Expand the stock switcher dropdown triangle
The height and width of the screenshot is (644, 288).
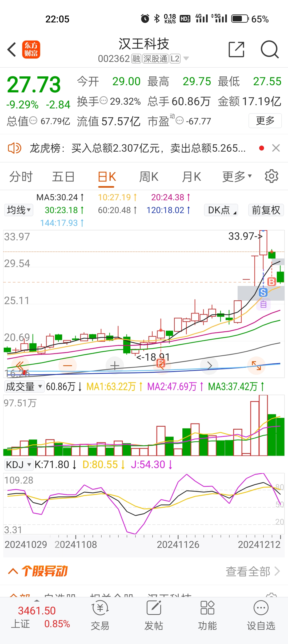tap(186, 58)
